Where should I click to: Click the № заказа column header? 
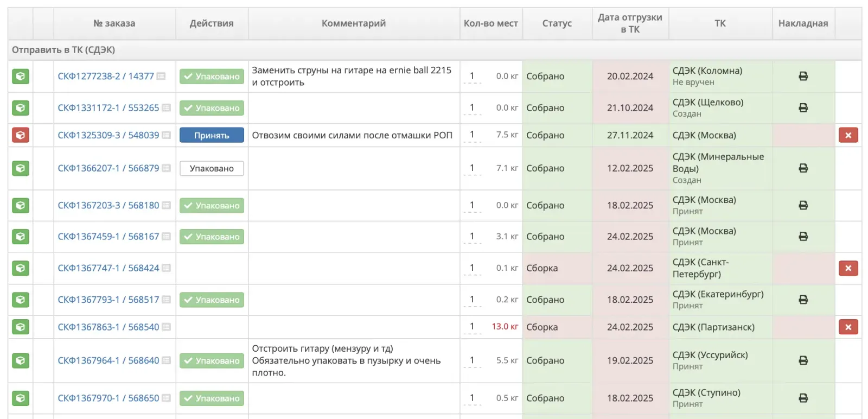(x=114, y=23)
